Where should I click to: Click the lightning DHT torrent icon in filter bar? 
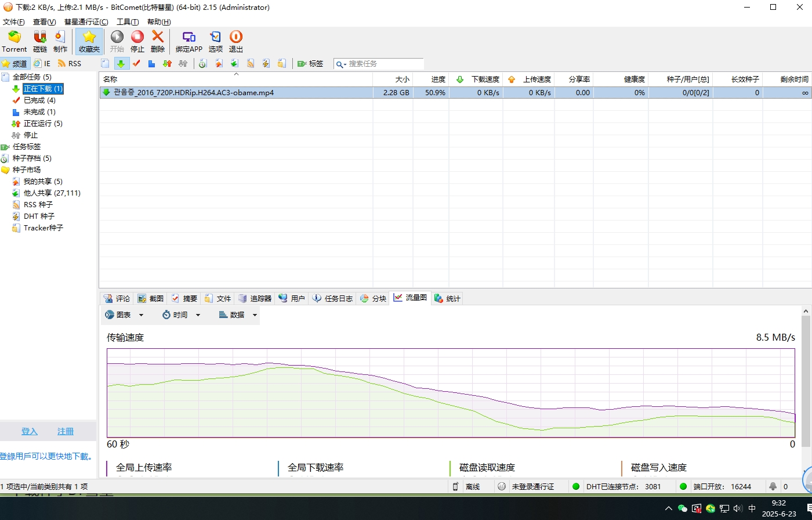[266, 63]
